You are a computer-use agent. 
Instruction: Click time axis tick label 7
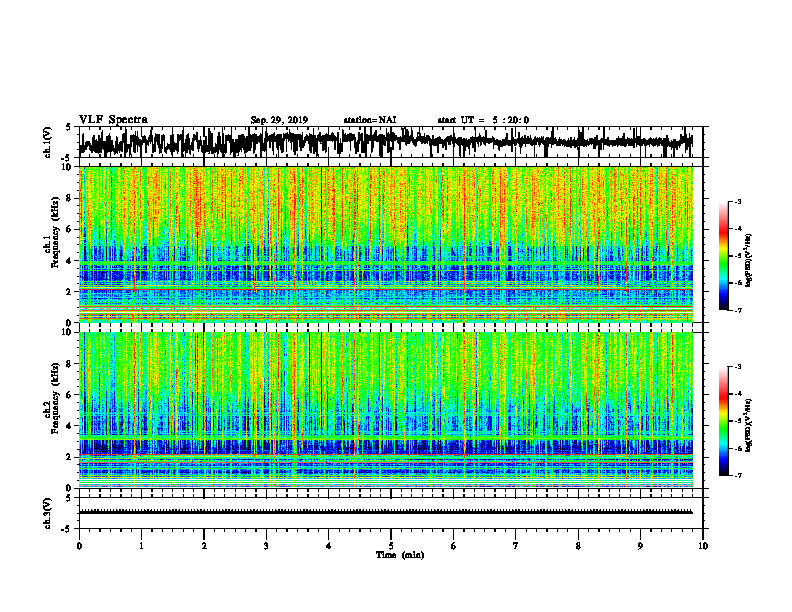[x=516, y=546]
